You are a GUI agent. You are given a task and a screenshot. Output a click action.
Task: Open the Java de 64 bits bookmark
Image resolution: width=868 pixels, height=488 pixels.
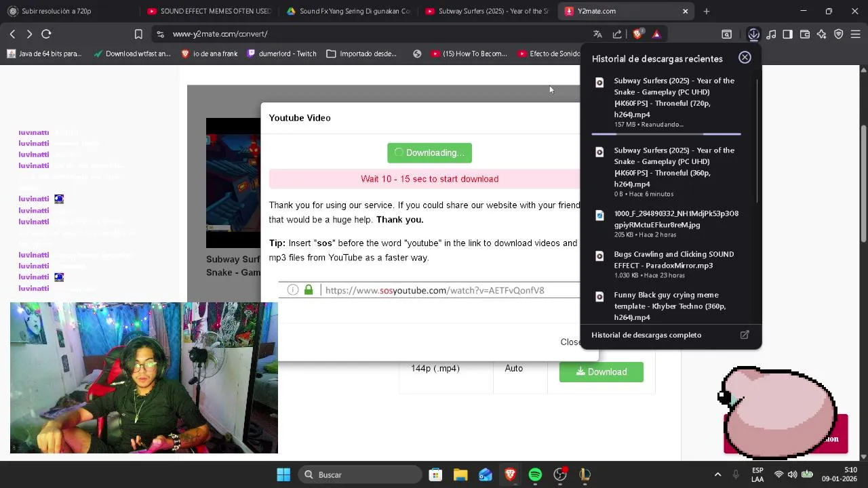45,54
